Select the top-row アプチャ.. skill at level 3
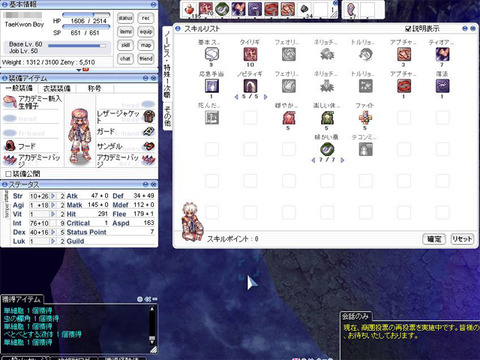 [x=404, y=54]
